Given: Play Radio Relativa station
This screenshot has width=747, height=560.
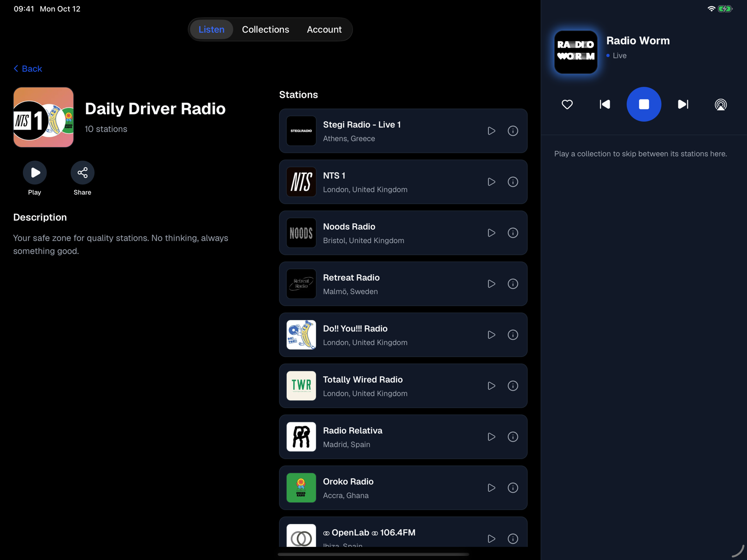Looking at the screenshot, I should 491,437.
